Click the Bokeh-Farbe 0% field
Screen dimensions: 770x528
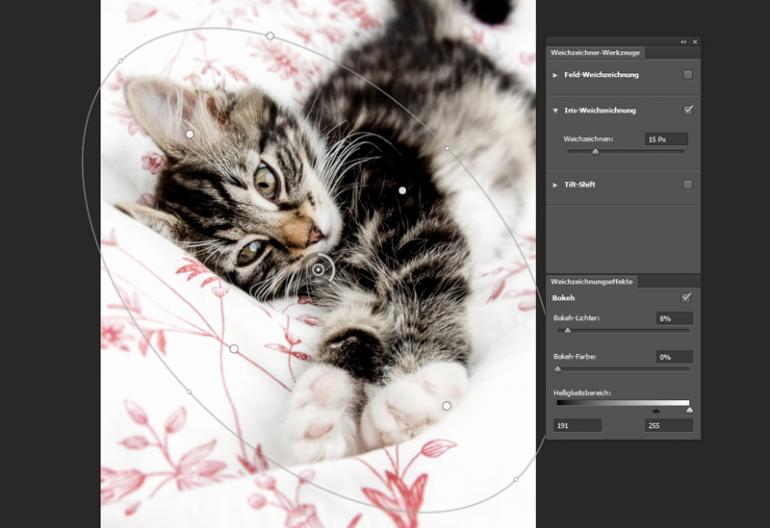674,357
